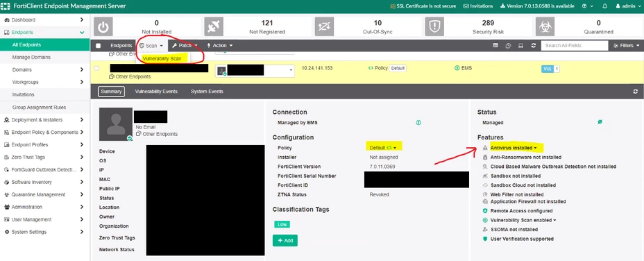Open the help question mark menu

pos(587,6)
